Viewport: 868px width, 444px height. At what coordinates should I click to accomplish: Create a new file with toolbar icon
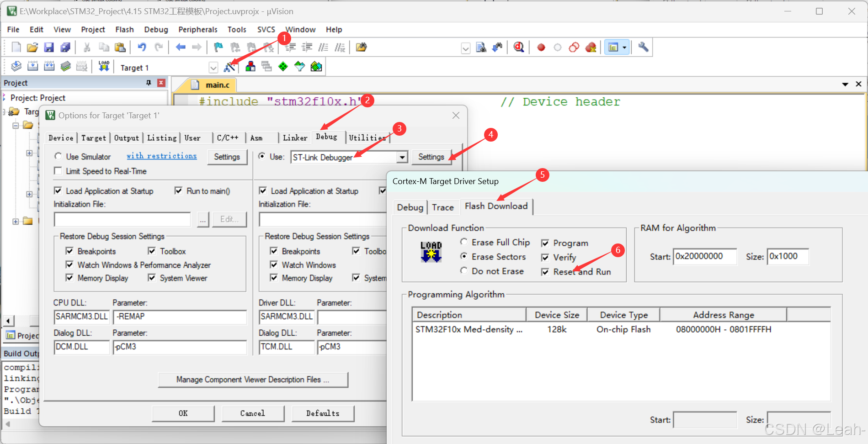coord(16,47)
